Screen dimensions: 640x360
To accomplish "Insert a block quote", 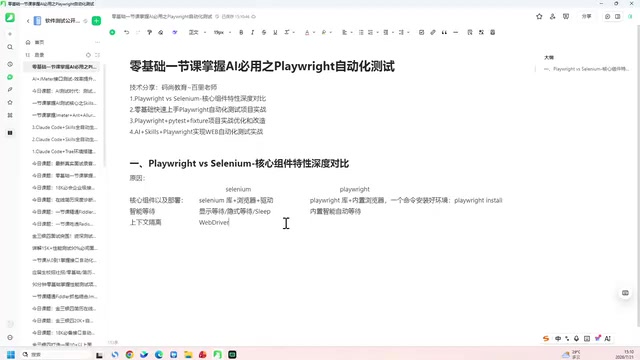I will (x=444, y=32).
